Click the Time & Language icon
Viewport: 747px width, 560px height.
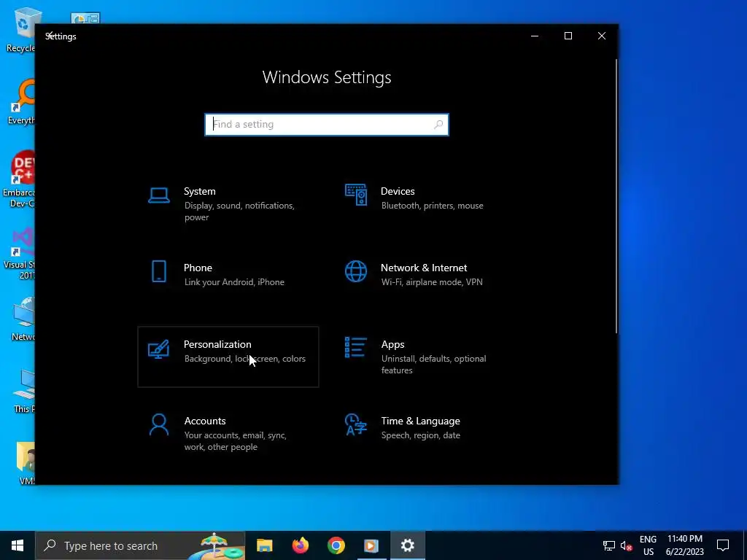pos(356,424)
